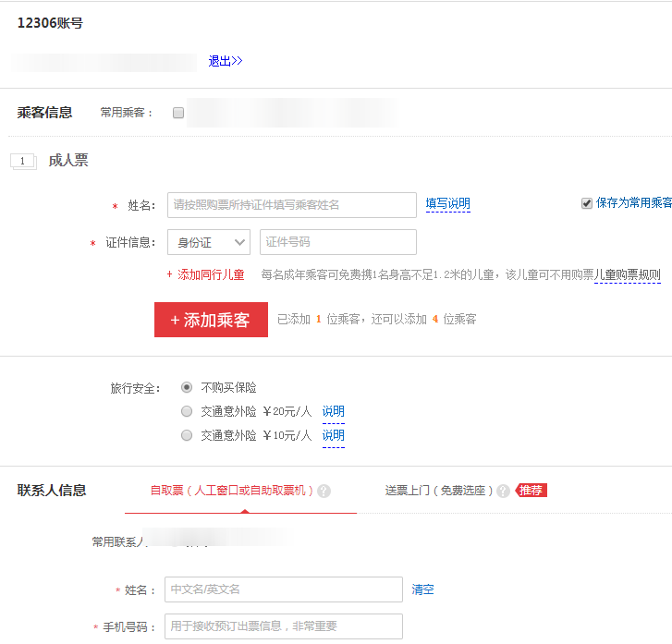Open 儿童购票规则 link
This screenshot has width=672, height=644.
[627, 274]
